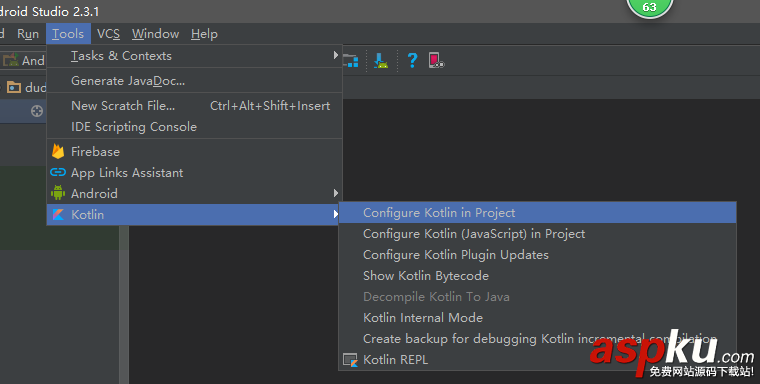This screenshot has width=760, height=384.
Task: Click Decompile Kotlin To Java
Action: 538,296
